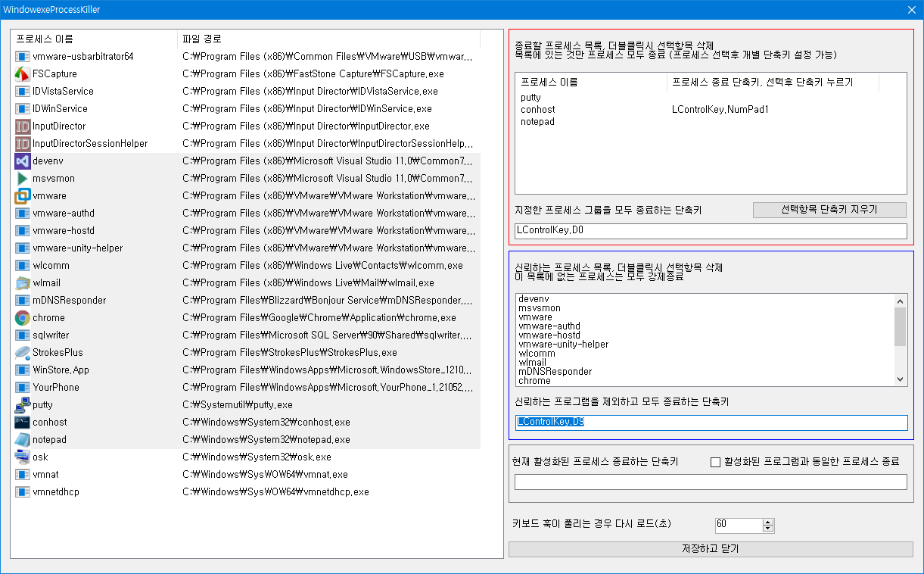Click the chrome process icon
Viewport: 924px width, 574px height.
(x=22, y=318)
